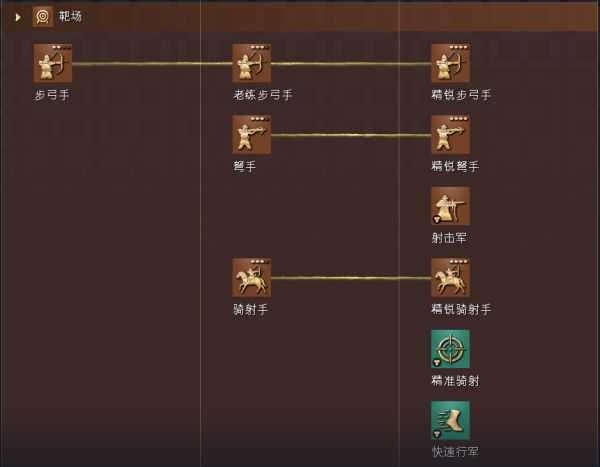Select the 步弓手 archer unit icon
This screenshot has width=600, height=467.
click(x=52, y=63)
